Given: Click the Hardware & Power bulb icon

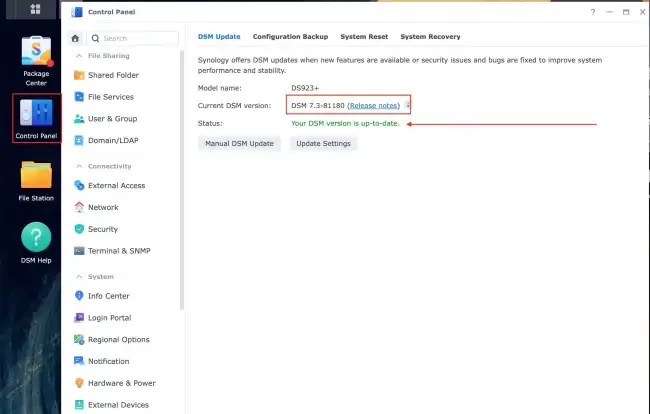Looking at the screenshot, I should point(79,383).
